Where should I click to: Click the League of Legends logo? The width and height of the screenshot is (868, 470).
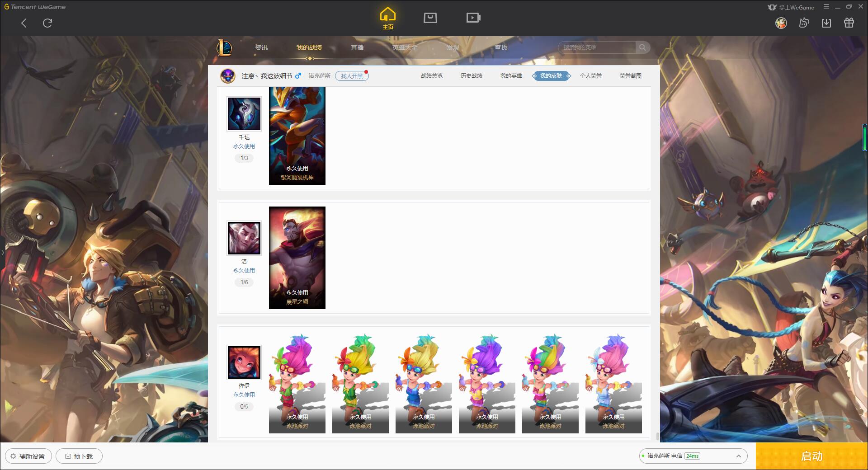click(x=224, y=47)
